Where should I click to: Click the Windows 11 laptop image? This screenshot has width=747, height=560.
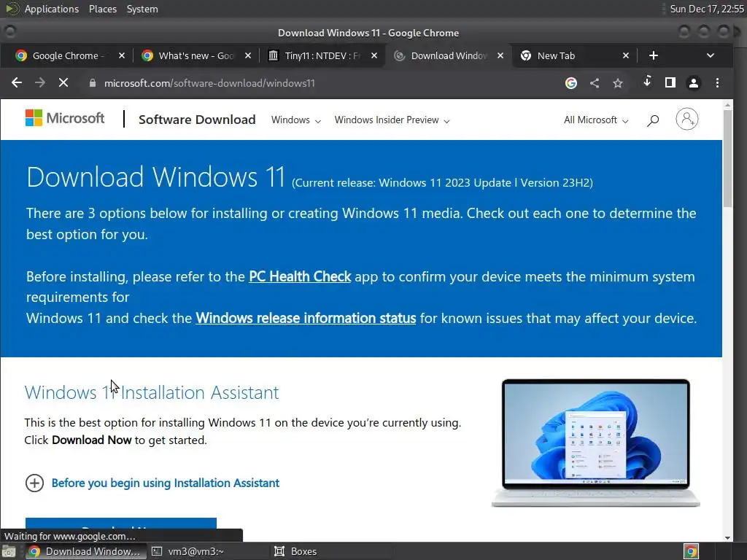(595, 443)
